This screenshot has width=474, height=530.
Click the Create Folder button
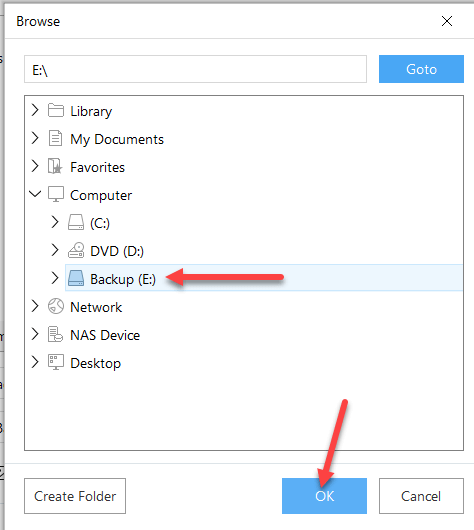(75, 496)
